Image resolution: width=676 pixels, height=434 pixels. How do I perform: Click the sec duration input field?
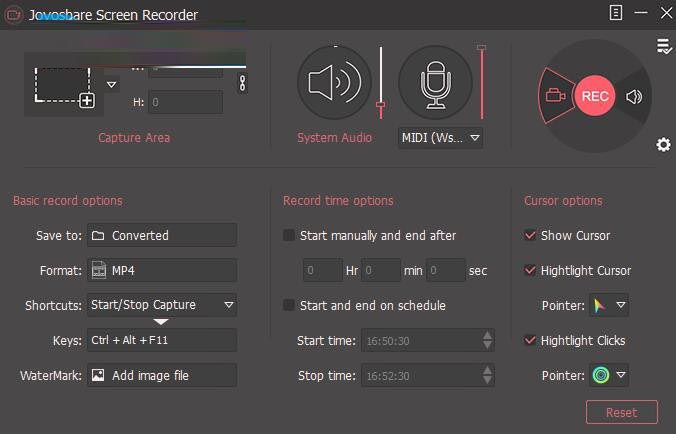(x=446, y=270)
